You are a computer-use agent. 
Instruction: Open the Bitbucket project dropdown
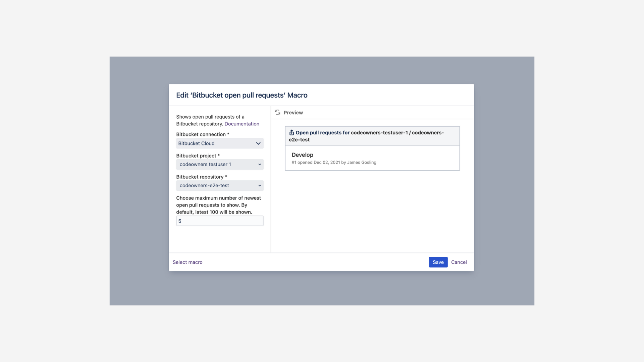220,164
